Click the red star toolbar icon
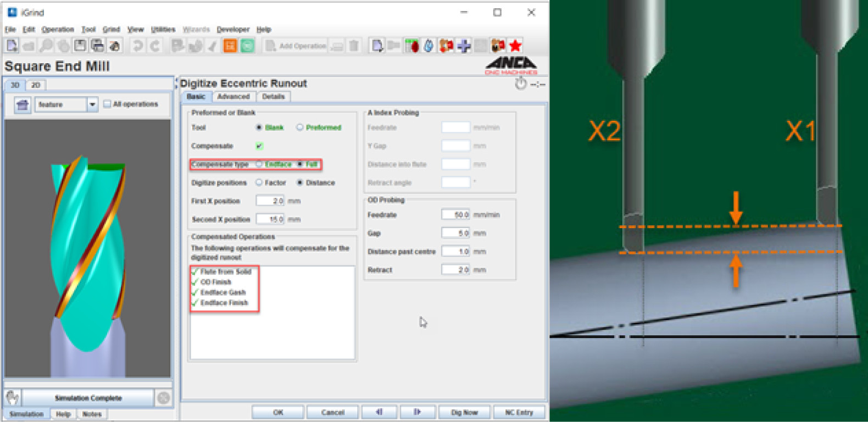The image size is (868, 422). pos(515,46)
